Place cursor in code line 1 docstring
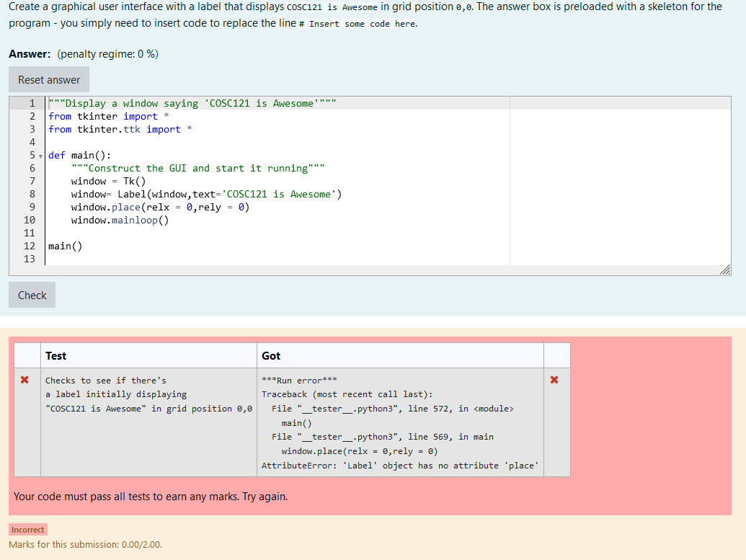The image size is (746, 560). (x=192, y=103)
